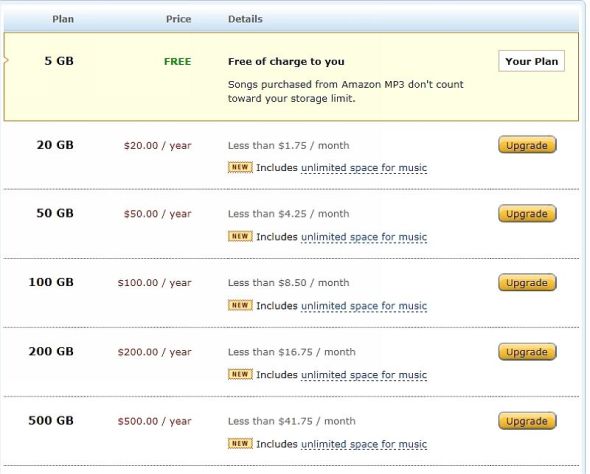Click the NEW badge icon in 50 GB row

click(x=240, y=236)
